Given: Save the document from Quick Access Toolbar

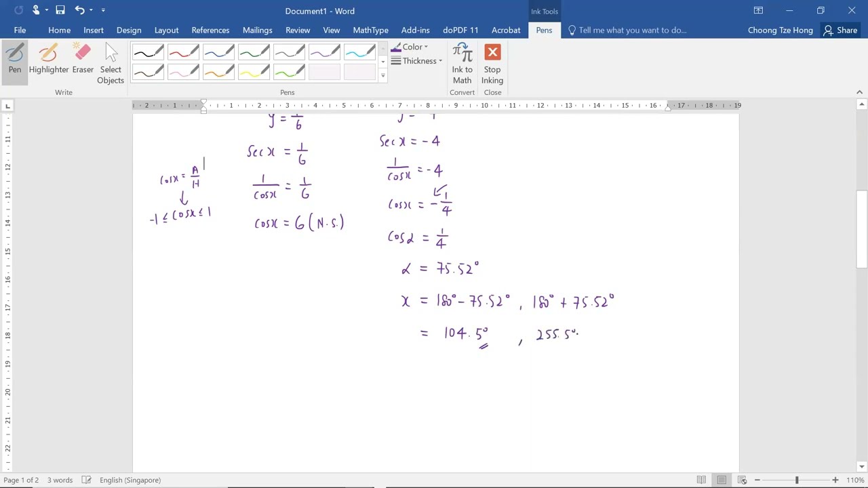Looking at the screenshot, I should [x=60, y=10].
